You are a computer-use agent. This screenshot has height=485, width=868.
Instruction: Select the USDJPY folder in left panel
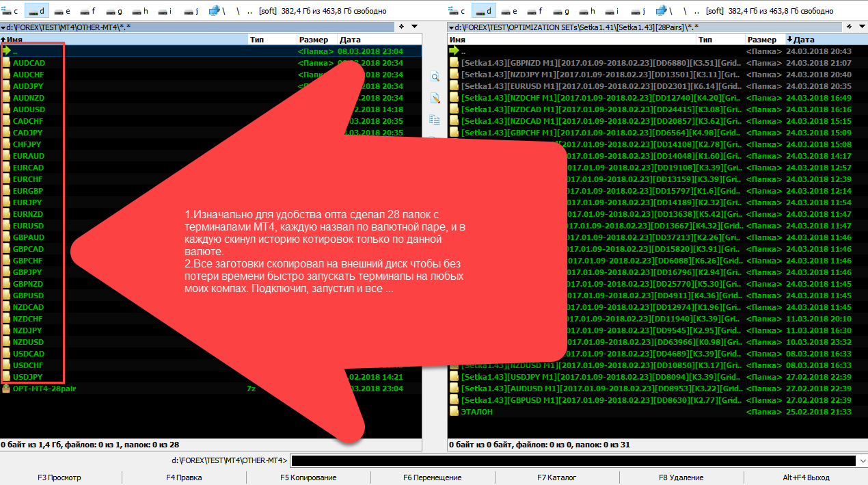[x=27, y=377]
